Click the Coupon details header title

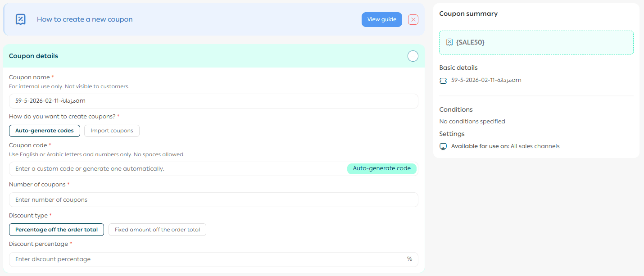(33, 56)
